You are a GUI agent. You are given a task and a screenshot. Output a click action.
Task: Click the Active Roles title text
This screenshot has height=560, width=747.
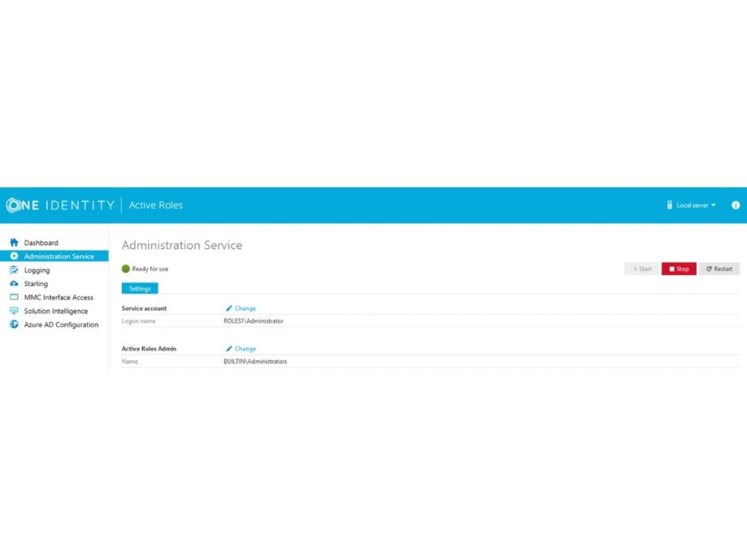tap(156, 205)
